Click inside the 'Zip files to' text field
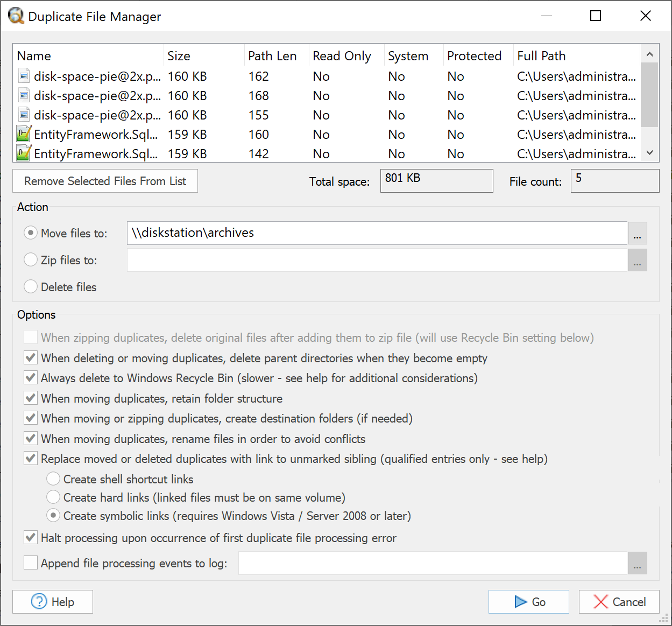Viewport: 672px width, 626px height. tap(377, 259)
